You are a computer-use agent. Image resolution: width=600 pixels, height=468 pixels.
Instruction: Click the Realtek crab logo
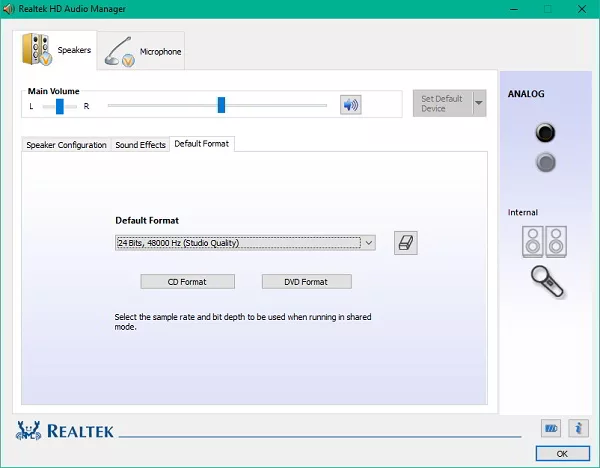[30, 432]
